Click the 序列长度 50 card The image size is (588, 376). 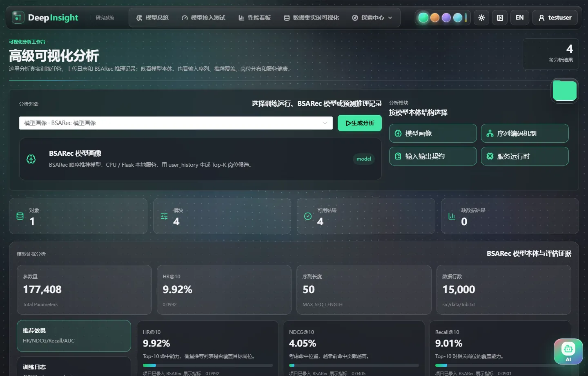364,290
